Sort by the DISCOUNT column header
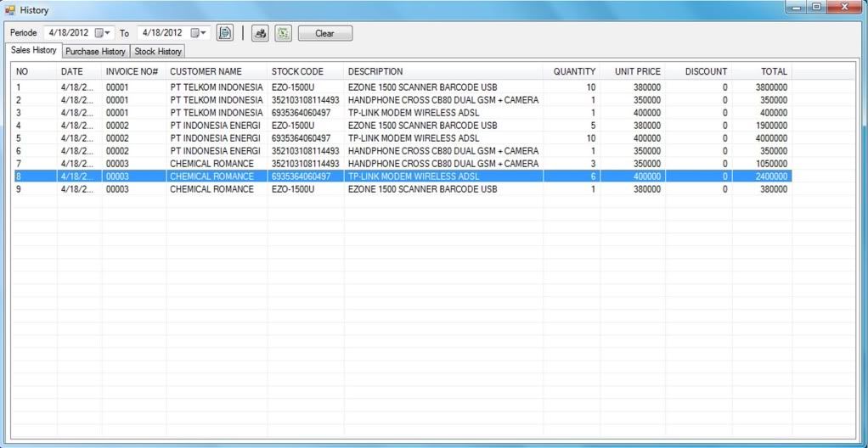 click(699, 71)
